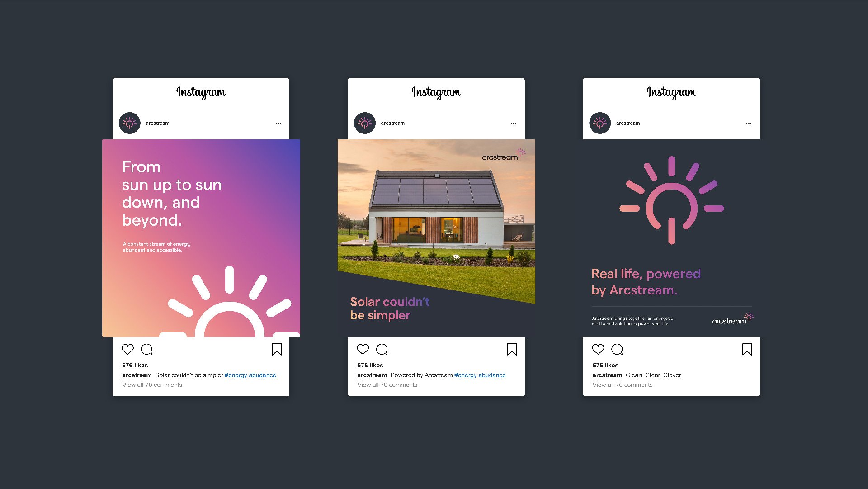Open the more options menu on second post
Image resolution: width=868 pixels, height=489 pixels.
(514, 123)
